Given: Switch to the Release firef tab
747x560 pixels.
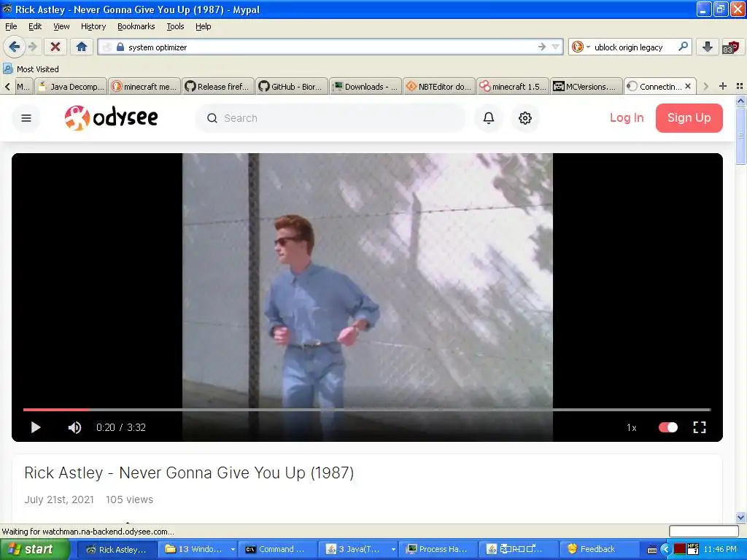Looking at the screenshot, I should (x=217, y=86).
